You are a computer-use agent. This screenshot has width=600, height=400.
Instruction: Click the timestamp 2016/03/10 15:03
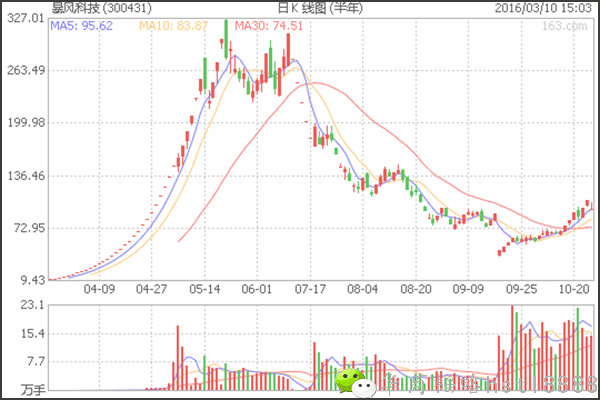click(543, 8)
